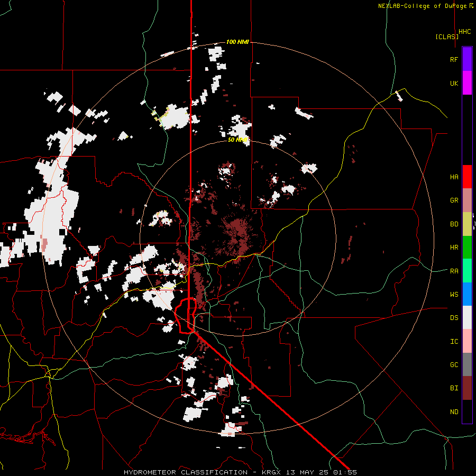Click the ND black legend swatch
The image size is (476, 476).
[467, 411]
